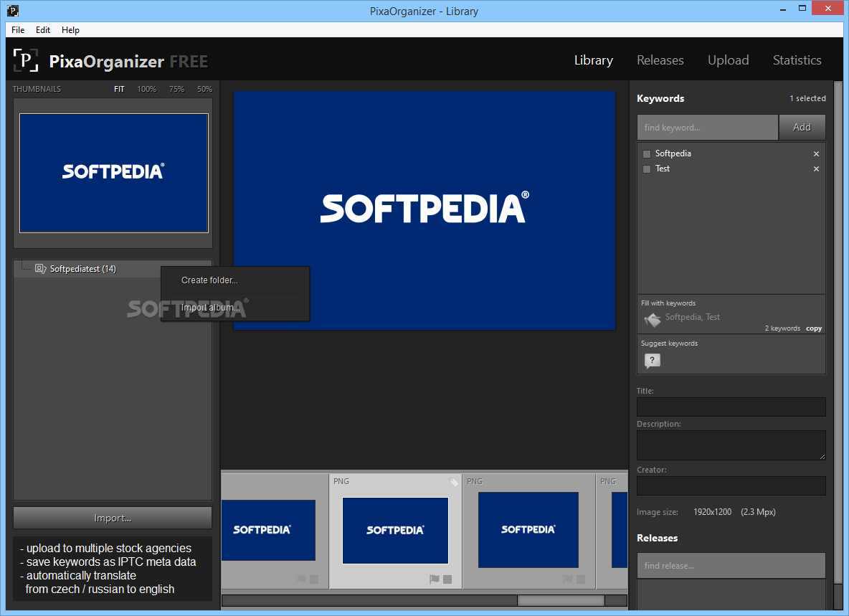
Task: Switch to the Upload tab
Action: tap(729, 60)
